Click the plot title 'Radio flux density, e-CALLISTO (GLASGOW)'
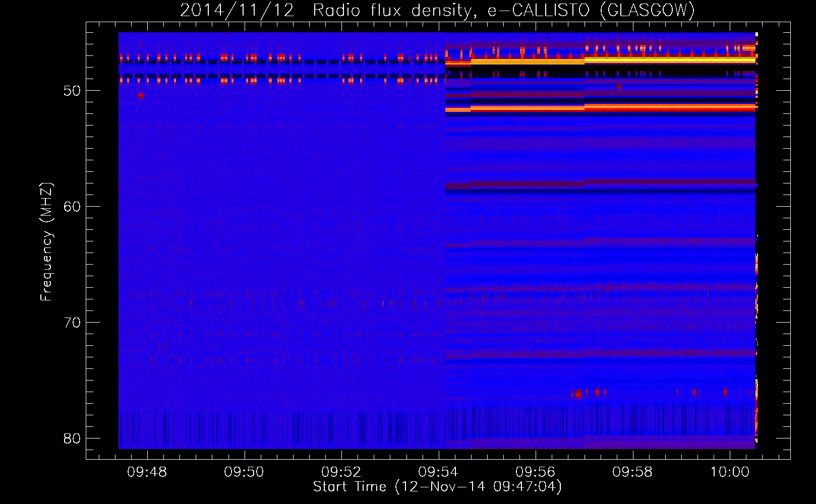 click(504, 10)
